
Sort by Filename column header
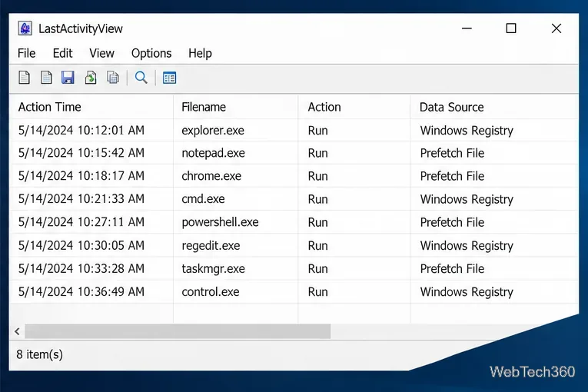236,107
